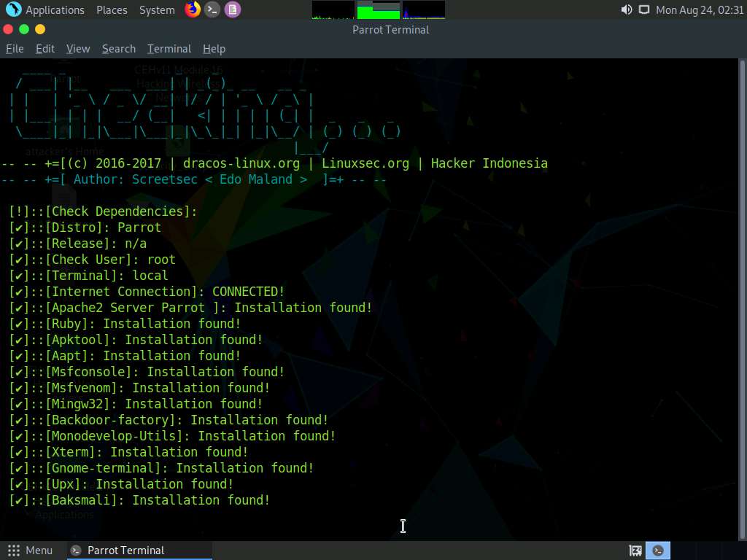This screenshot has height=560, width=747.
Task: Click the '[Monodevelop-Utils]' line
Action: point(172,436)
